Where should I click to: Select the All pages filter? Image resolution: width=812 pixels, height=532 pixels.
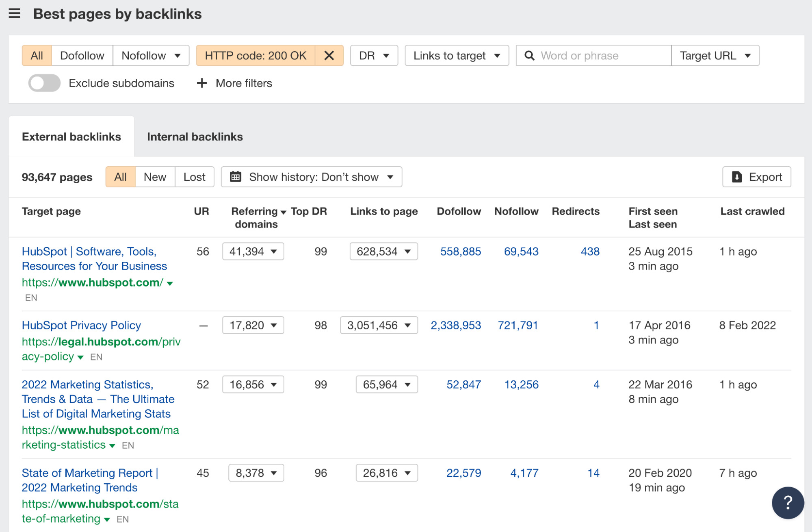tap(120, 177)
